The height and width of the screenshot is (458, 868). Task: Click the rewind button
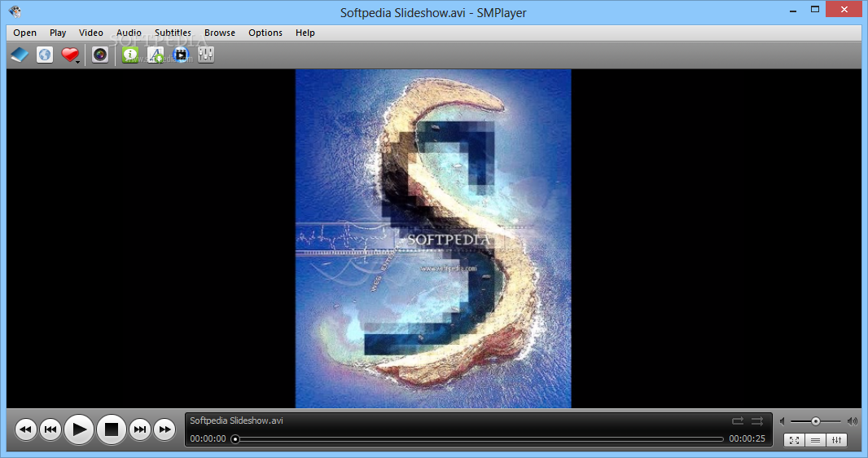pos(25,429)
